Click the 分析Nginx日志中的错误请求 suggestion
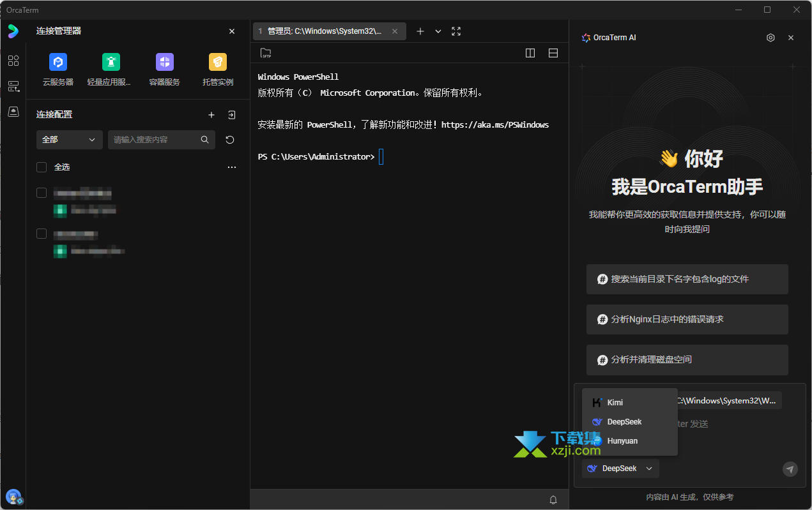 [x=687, y=319]
